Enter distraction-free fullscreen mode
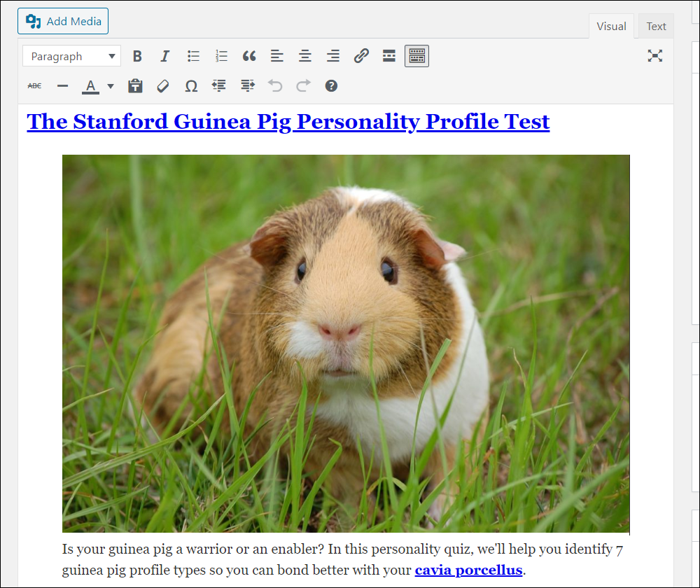The height and width of the screenshot is (588, 700). point(655,56)
